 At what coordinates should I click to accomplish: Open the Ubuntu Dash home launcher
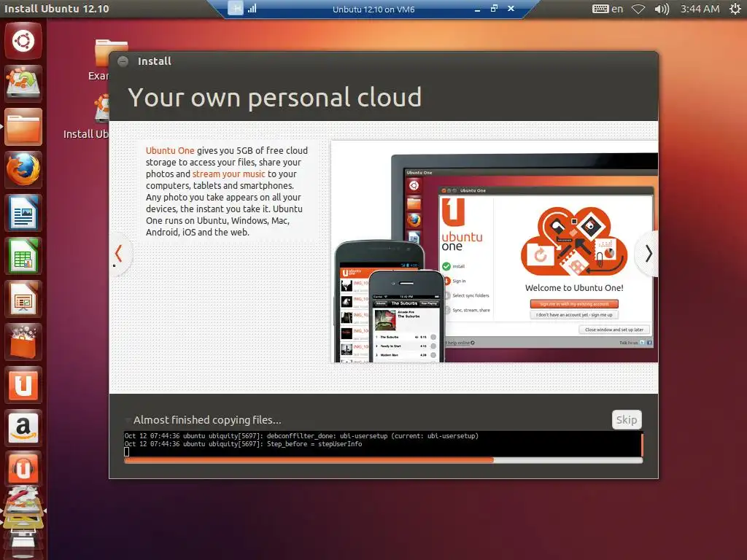23,41
